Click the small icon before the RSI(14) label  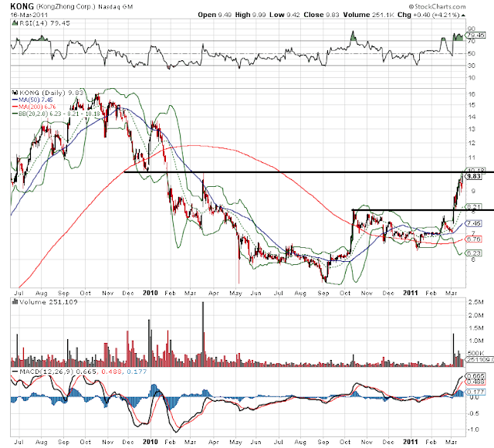pyautogui.click(x=15, y=22)
